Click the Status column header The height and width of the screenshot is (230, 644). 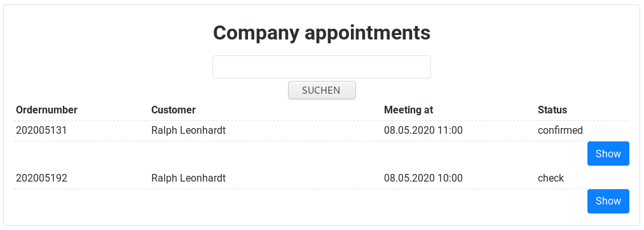click(552, 110)
